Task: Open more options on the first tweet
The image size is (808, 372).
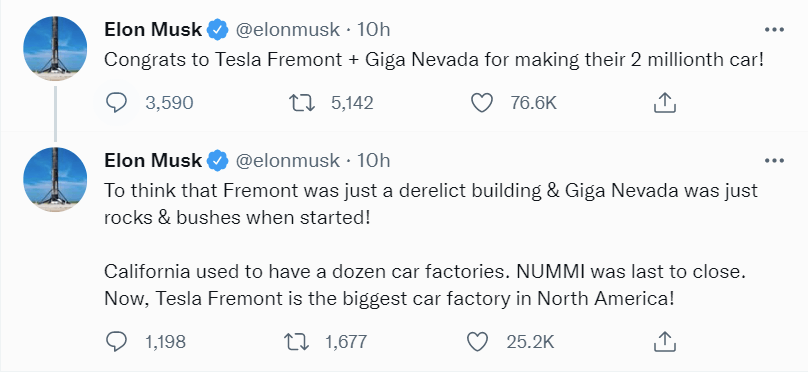Action: (774, 30)
